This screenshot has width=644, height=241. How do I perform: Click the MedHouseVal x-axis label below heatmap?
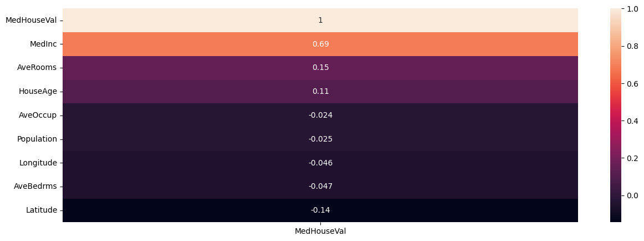pos(320,231)
